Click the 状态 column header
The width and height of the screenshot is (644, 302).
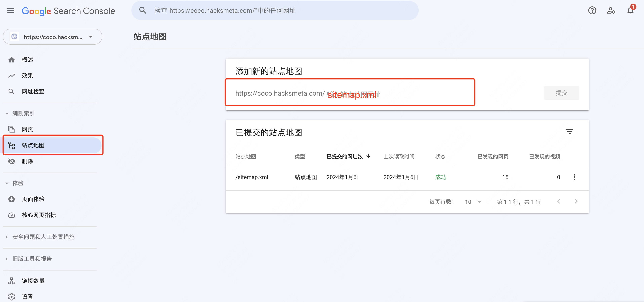coord(440,157)
